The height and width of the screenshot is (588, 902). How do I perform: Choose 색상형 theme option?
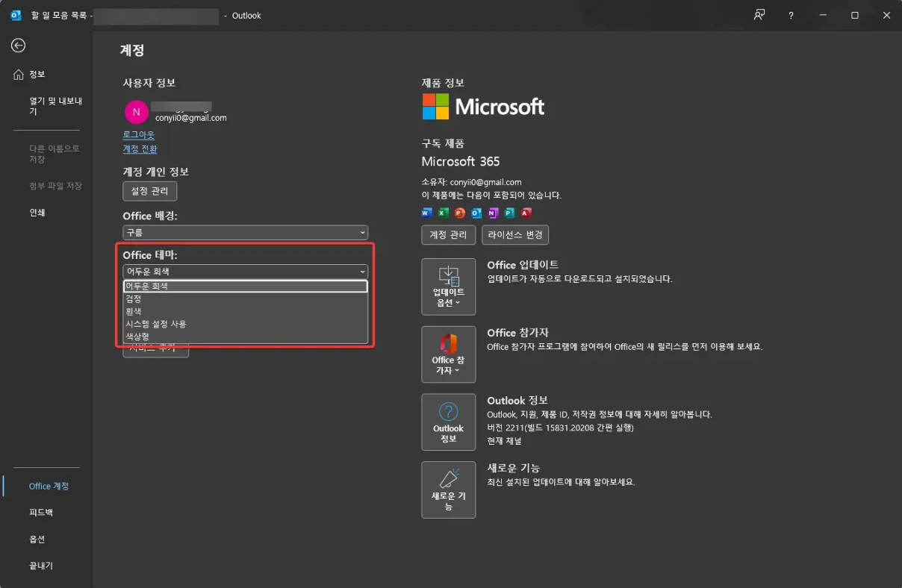click(x=137, y=337)
